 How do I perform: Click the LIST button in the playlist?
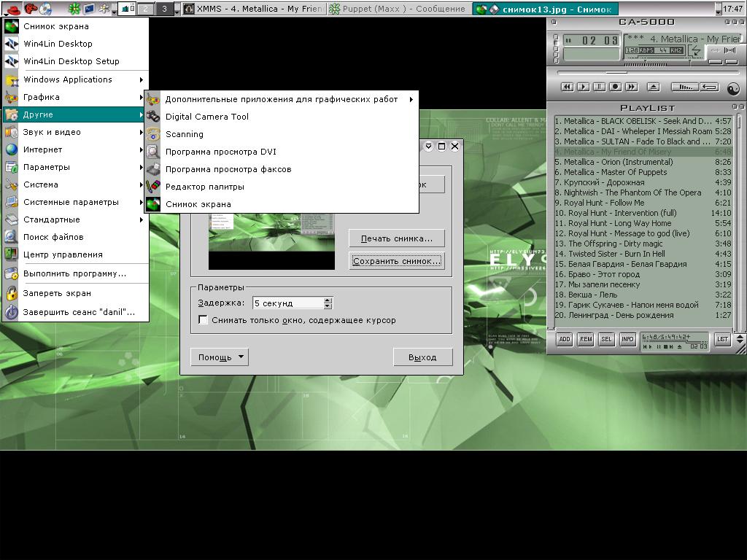pos(723,339)
